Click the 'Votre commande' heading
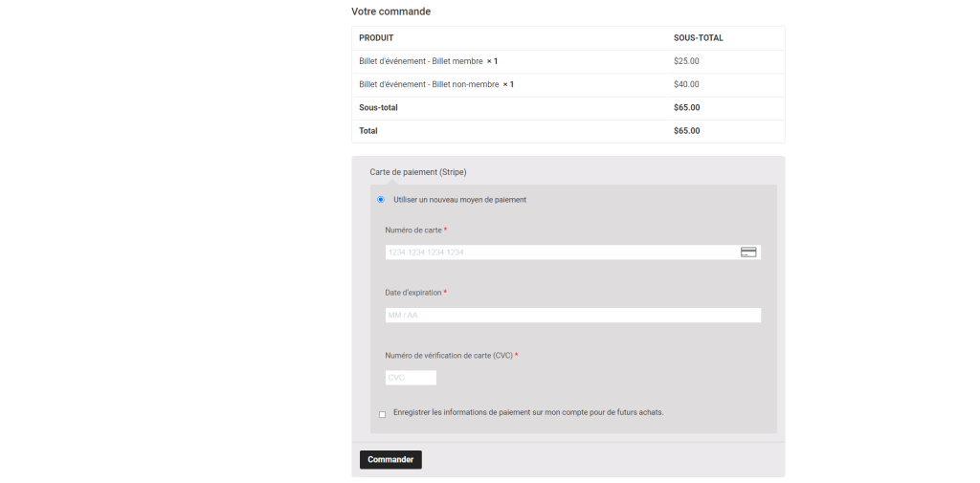 pyautogui.click(x=390, y=11)
